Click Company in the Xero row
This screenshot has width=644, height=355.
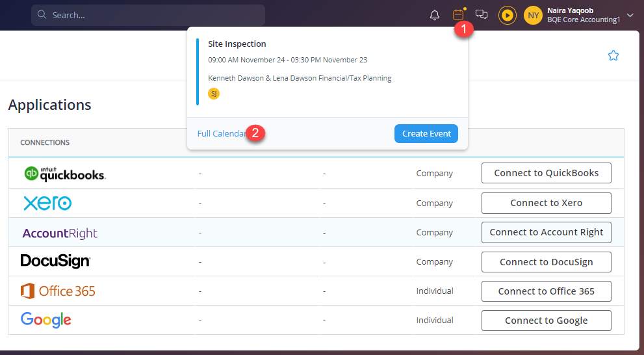point(435,204)
